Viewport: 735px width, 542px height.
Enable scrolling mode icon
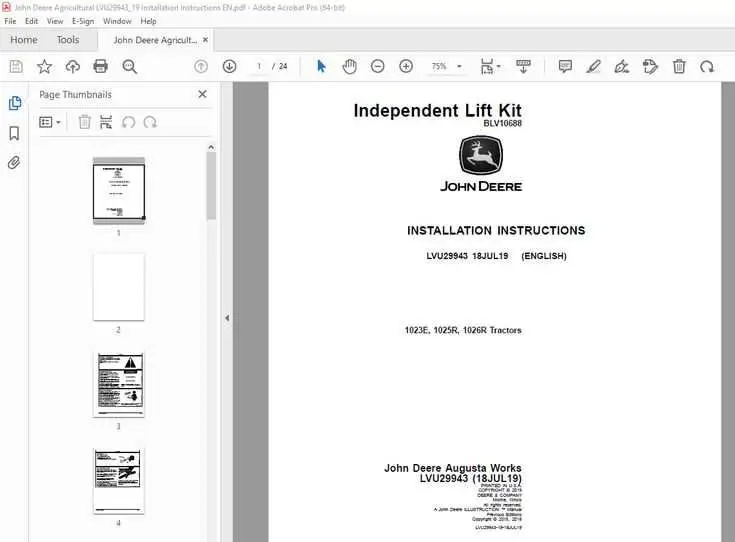tap(523, 67)
